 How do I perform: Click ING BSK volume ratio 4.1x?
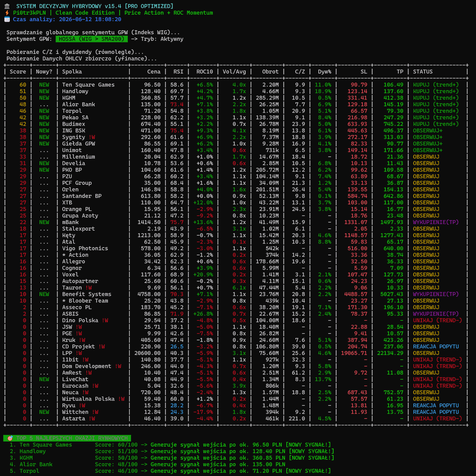(x=239, y=131)
